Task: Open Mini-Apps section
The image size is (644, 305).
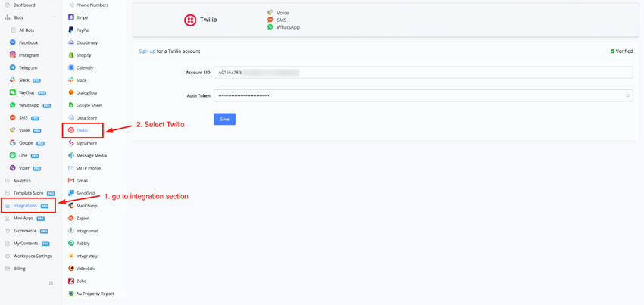Action: [25, 219]
